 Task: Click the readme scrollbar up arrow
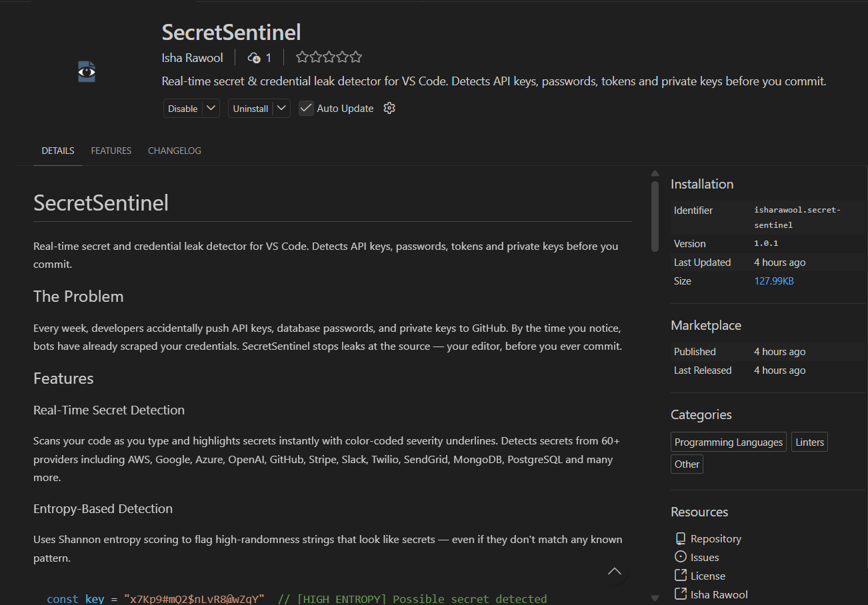click(x=655, y=173)
